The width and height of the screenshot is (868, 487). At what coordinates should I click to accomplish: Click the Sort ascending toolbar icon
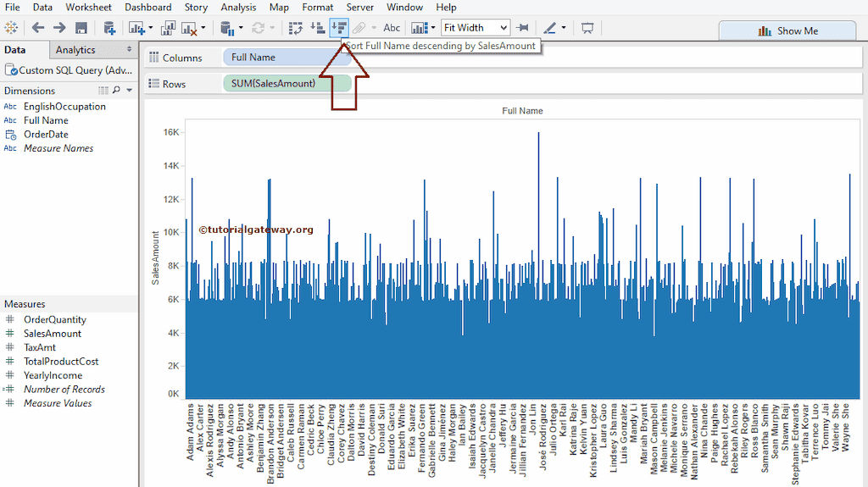click(x=318, y=28)
